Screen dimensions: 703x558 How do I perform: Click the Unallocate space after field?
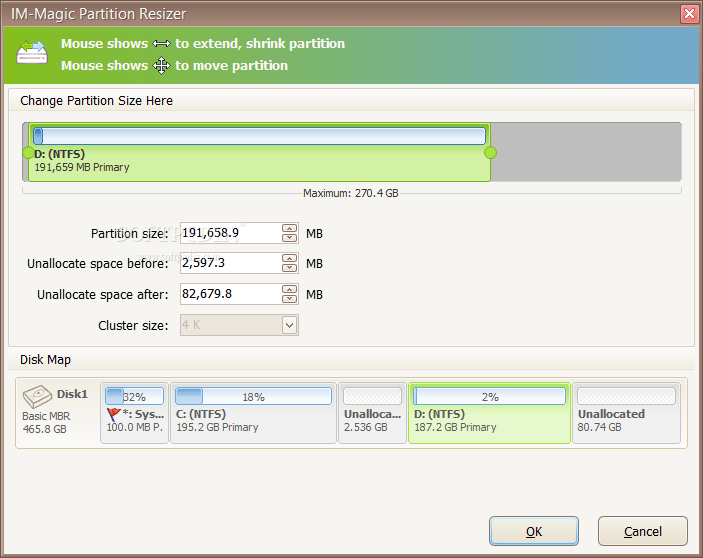pos(231,294)
